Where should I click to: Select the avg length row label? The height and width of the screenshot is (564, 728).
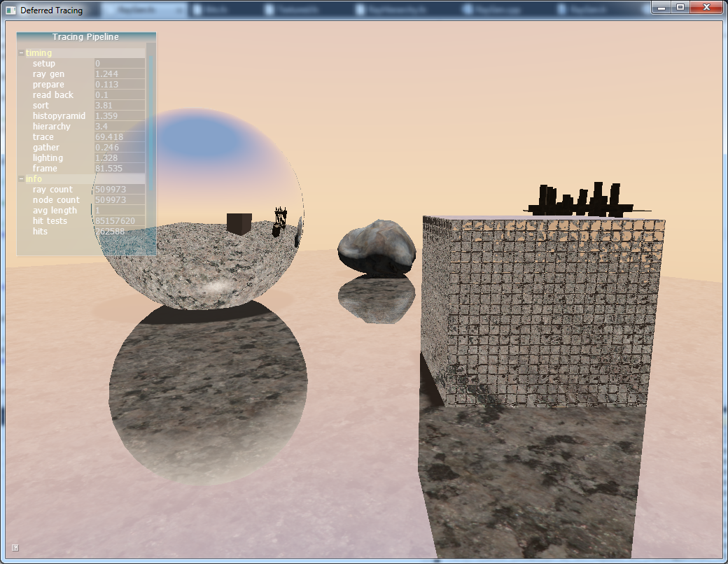(55, 211)
